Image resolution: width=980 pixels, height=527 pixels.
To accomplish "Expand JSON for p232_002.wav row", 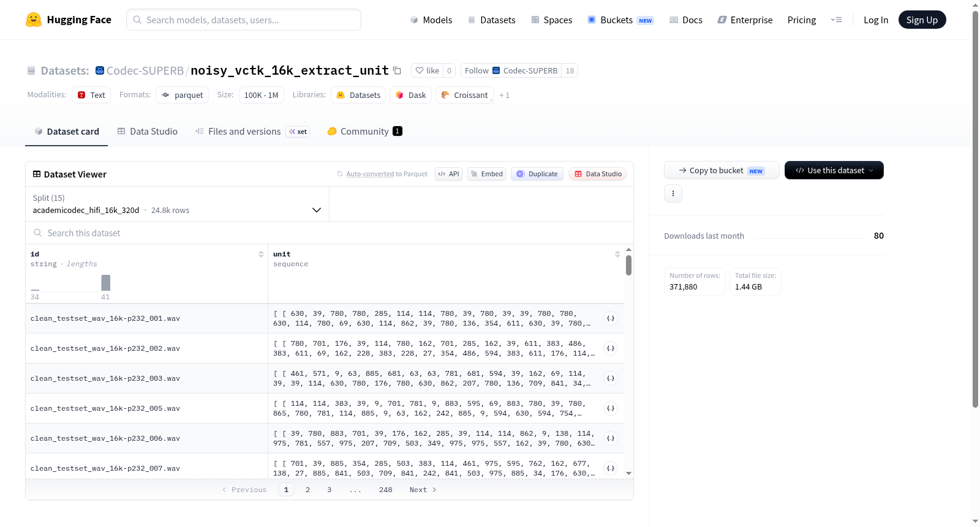I will tap(611, 348).
